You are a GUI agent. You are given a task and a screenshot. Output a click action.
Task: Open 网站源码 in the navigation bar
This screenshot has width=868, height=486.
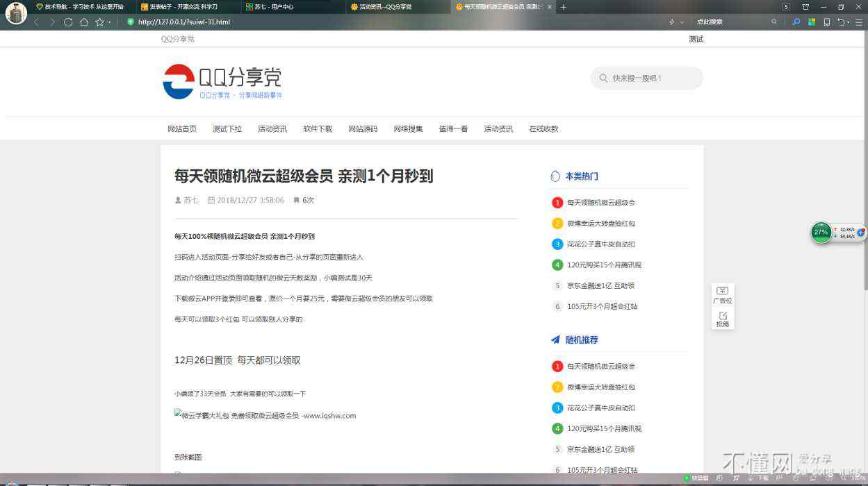(363, 129)
